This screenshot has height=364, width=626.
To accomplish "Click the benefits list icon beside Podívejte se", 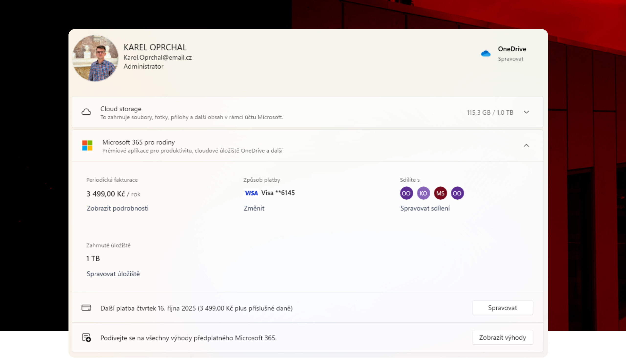I will coord(87,338).
